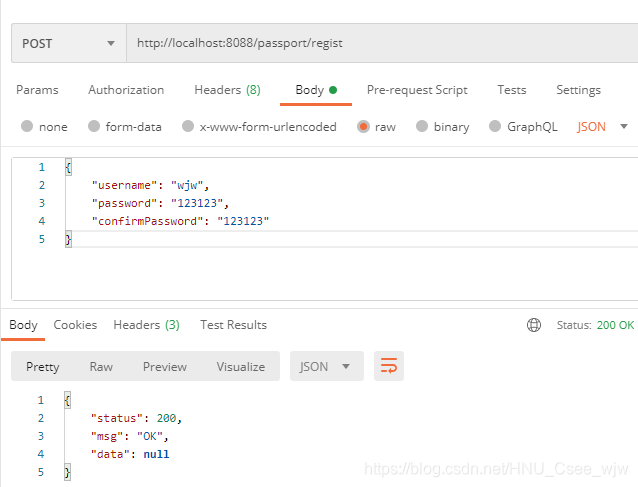The height and width of the screenshot is (487, 638).
Task: Expand the request body JSON format dropdown
Action: tap(603, 127)
